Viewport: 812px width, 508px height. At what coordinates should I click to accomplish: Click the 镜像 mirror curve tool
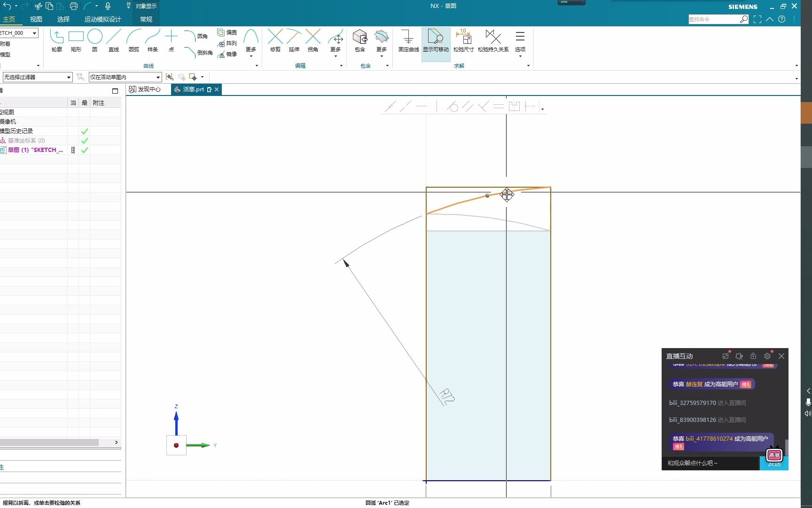227,54
